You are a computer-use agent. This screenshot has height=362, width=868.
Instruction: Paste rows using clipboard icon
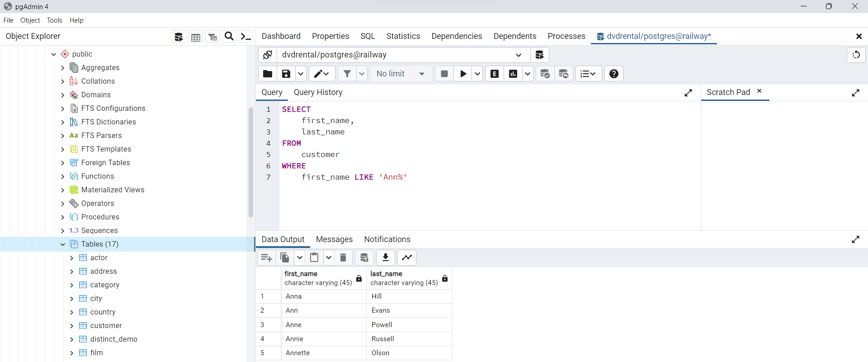click(314, 257)
